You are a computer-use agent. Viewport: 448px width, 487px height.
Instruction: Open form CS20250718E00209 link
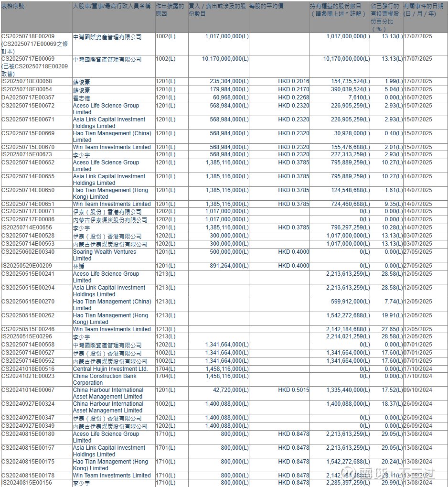pyautogui.click(x=28, y=36)
